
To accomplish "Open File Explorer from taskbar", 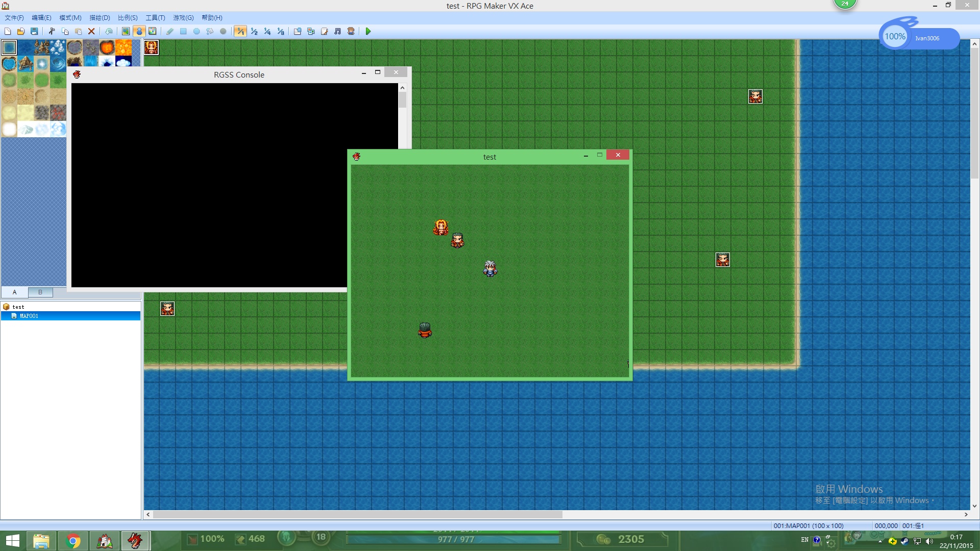I will (41, 541).
